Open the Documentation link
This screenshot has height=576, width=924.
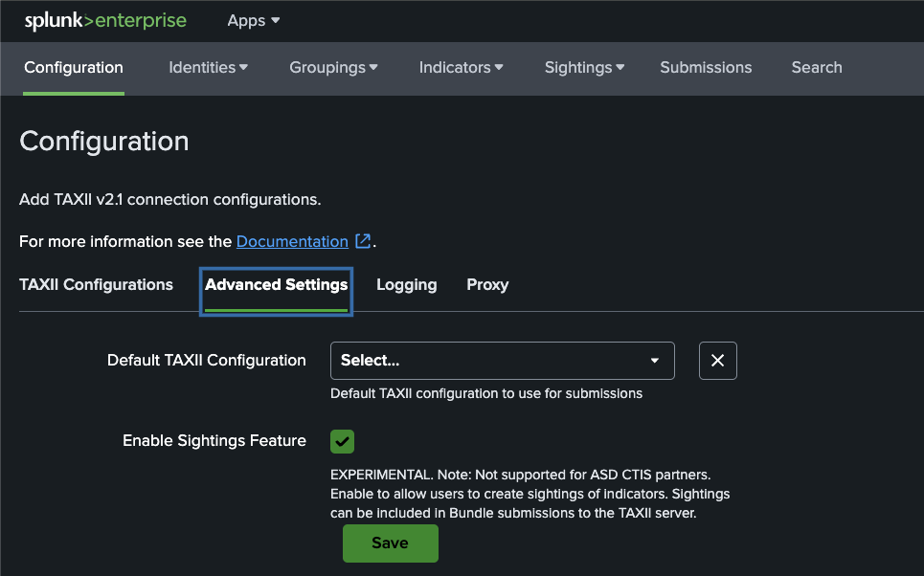[292, 241]
